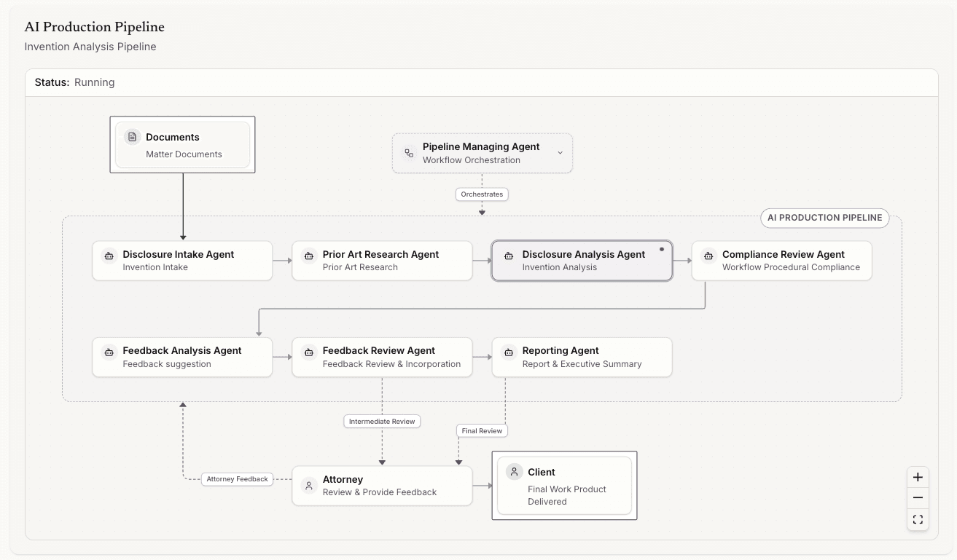Click Feedback Review & Incorporation subtitle
957x560 pixels.
(x=391, y=364)
